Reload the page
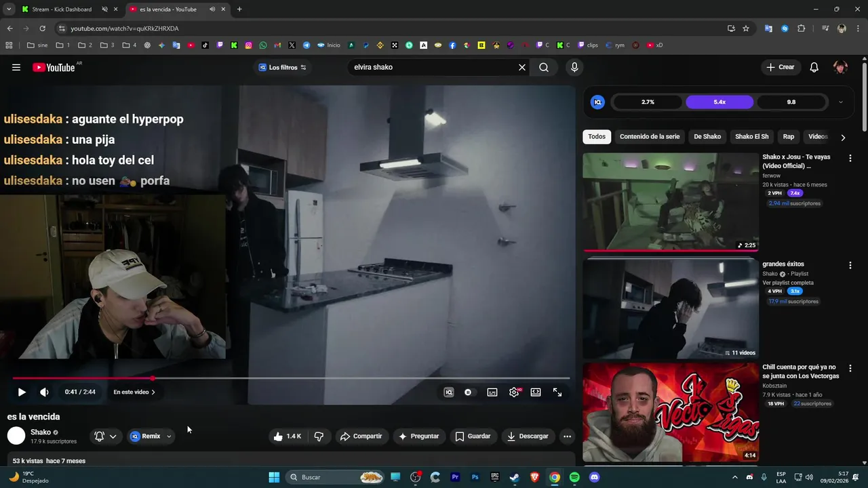This screenshot has width=868, height=488. click(42, 28)
